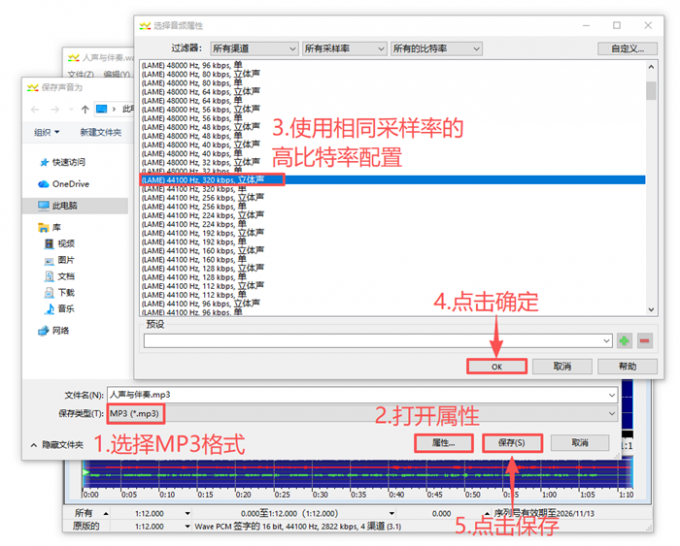
Task: Select row 44100 Hz, 128 kbps, 立体声
Action: pyautogui.click(x=393, y=268)
